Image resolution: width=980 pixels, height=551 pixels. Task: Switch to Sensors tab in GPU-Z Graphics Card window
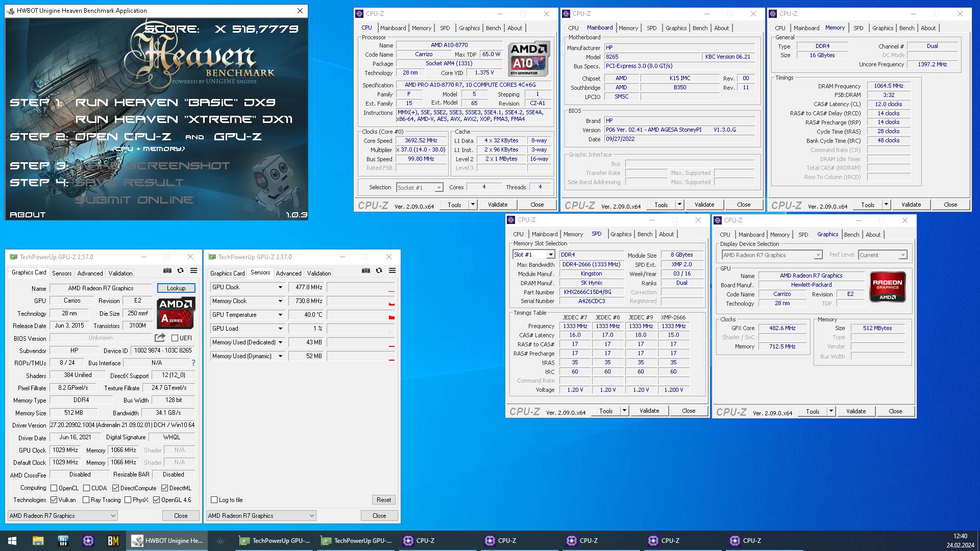coord(62,273)
